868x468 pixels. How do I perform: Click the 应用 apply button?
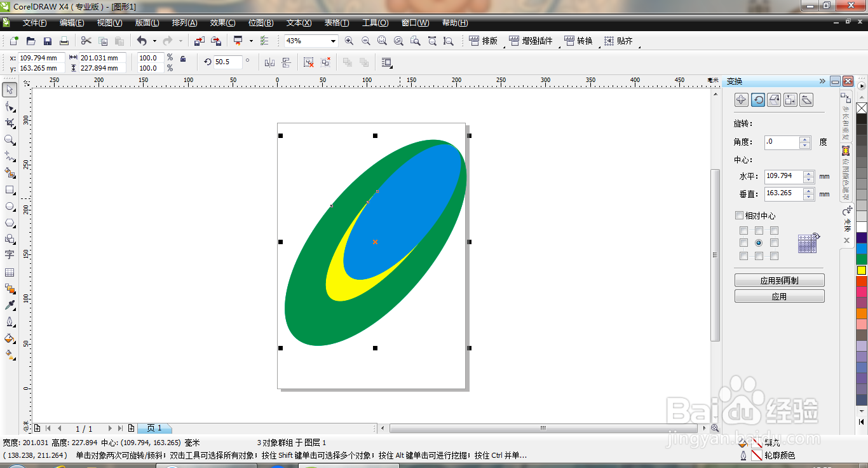(x=780, y=296)
